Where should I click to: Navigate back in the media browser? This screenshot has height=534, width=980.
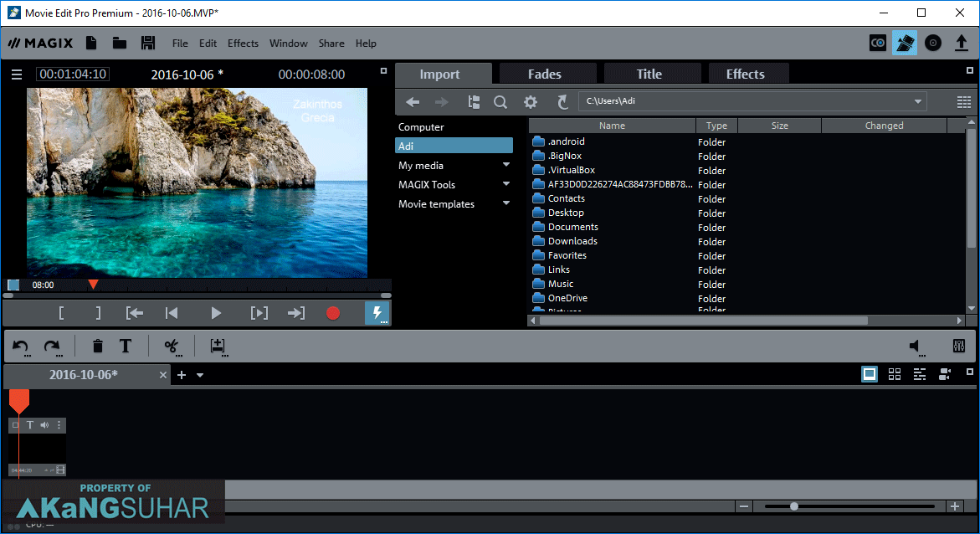pyautogui.click(x=413, y=102)
